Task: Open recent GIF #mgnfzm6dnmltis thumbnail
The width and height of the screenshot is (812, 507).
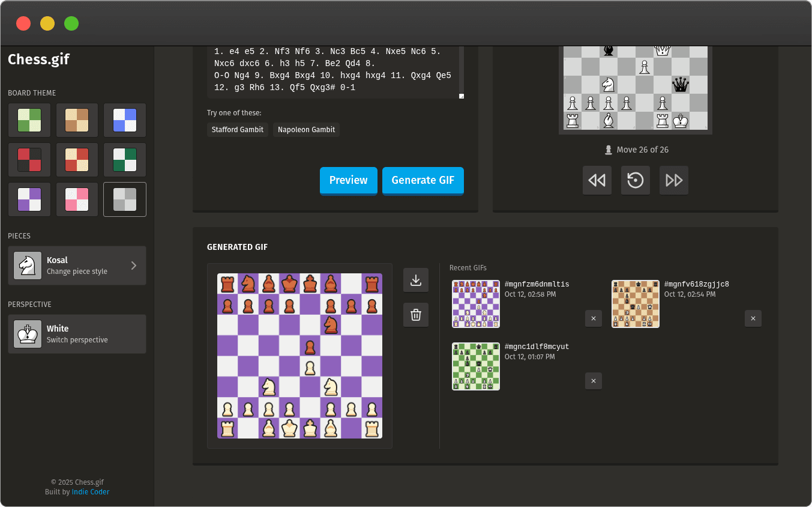Action: [x=475, y=303]
